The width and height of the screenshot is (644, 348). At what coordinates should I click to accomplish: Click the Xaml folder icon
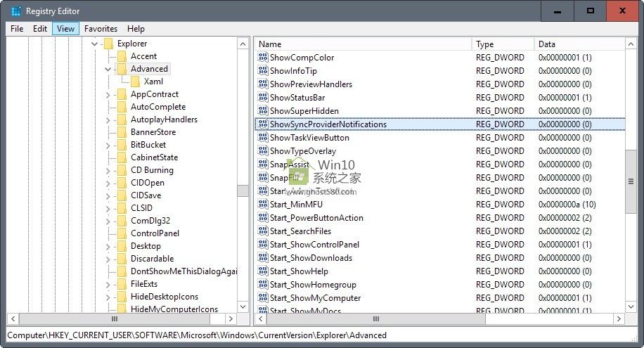pyautogui.click(x=135, y=82)
